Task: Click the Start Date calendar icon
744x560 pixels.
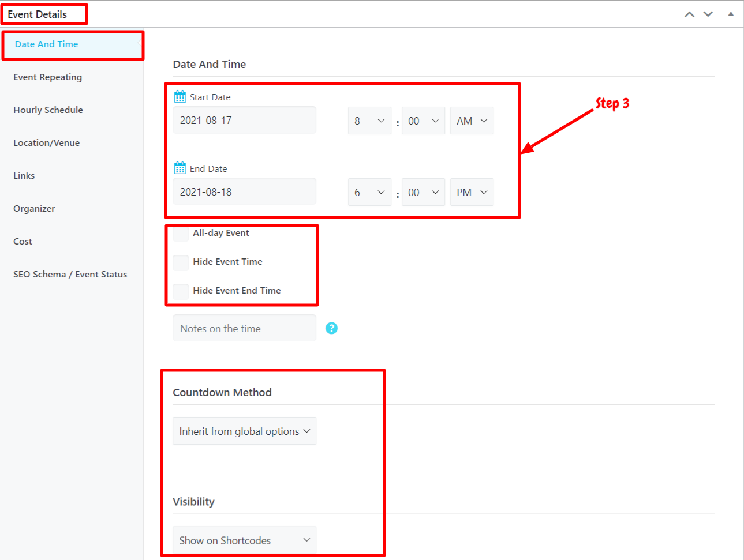Action: tap(180, 96)
